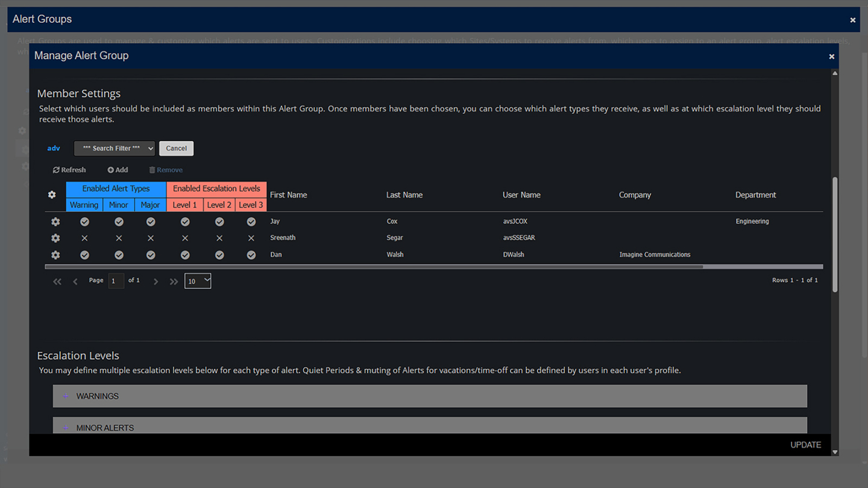Sort by Last Name column
Screen dimensions: 868x488
404,195
